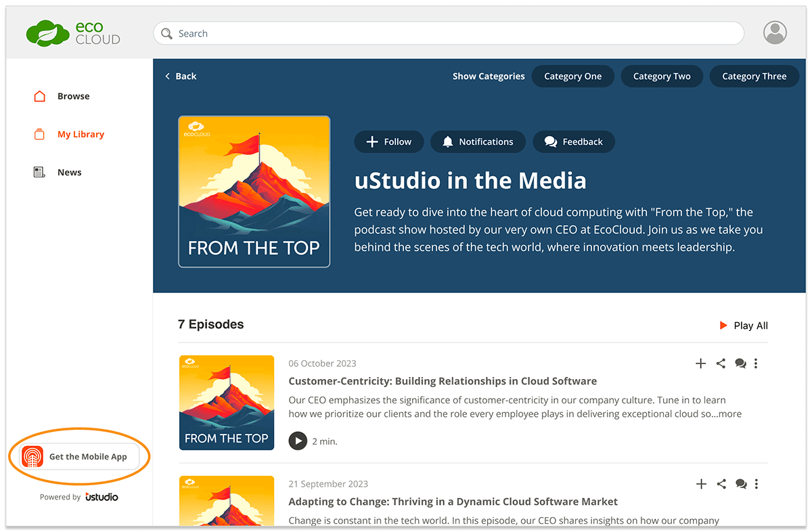Screen dimensions: 812x532
Task: Share the Adapting to Change episode
Action: pos(721,484)
